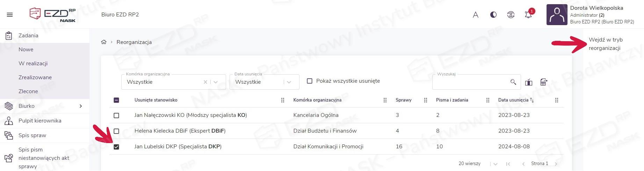Image resolution: width=644 pixels, height=171 pixels.
Task: Uncheck the Jan Lubelski DKP row checkbox
Action: click(116, 147)
